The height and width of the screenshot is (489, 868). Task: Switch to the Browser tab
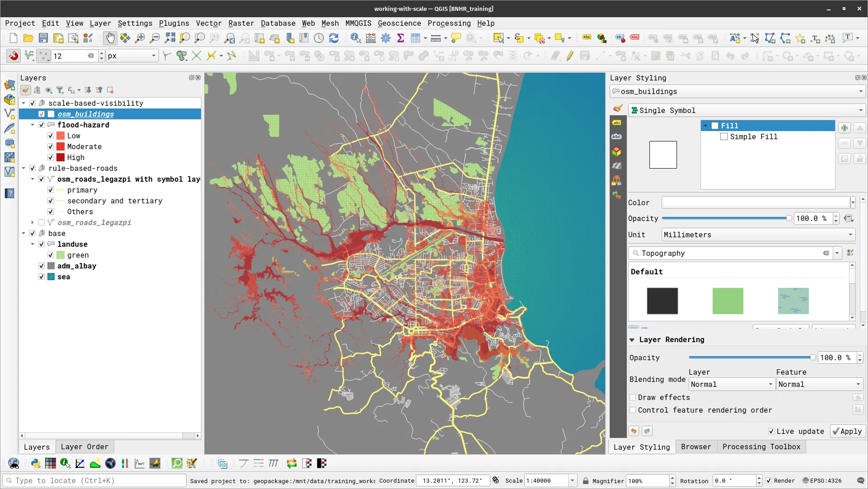click(695, 447)
